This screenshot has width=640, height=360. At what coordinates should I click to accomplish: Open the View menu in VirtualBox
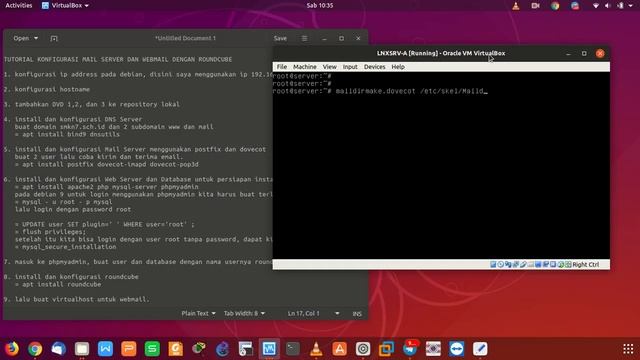[330, 67]
